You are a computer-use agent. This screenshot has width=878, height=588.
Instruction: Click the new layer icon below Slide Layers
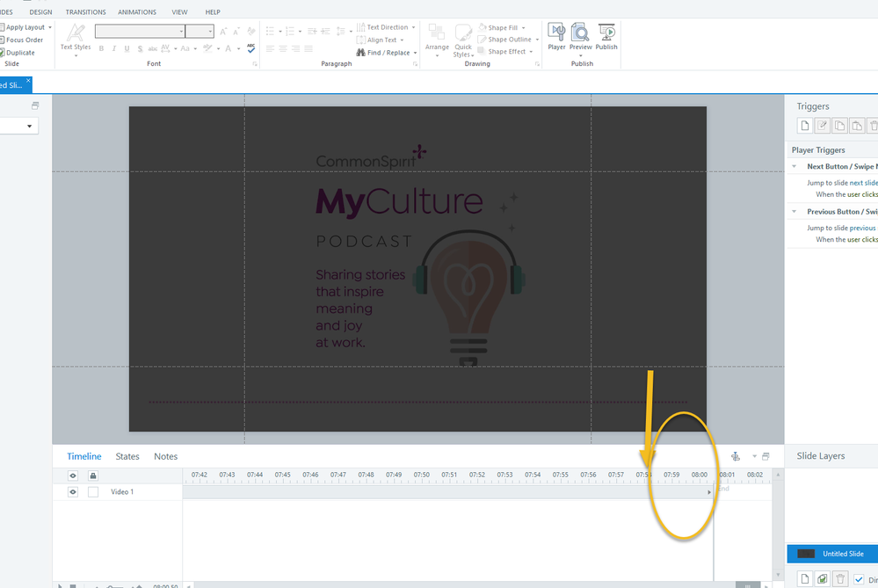coord(804,579)
